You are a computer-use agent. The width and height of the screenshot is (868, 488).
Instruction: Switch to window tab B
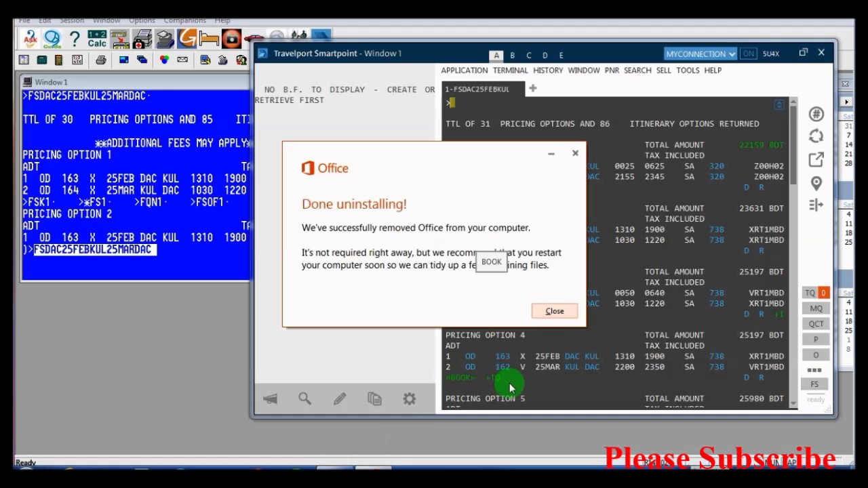point(512,56)
